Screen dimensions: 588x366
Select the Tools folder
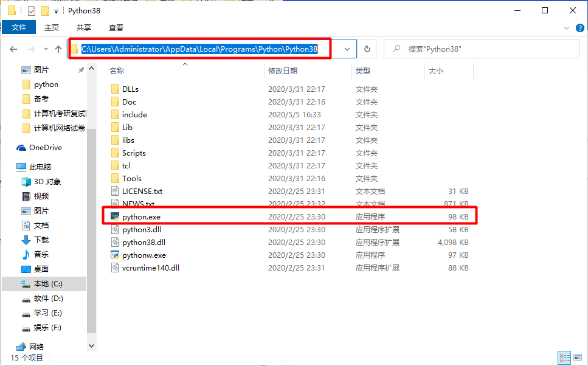tap(131, 179)
